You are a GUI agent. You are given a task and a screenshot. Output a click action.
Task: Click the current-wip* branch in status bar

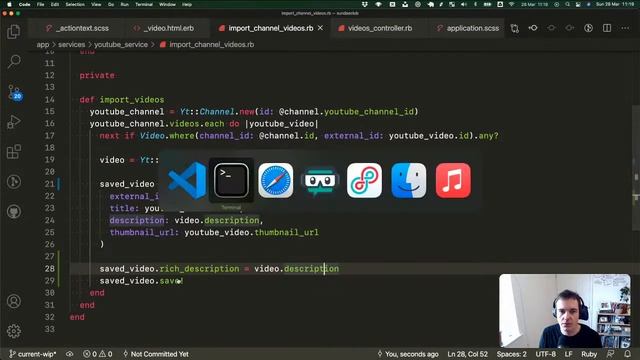(33, 354)
